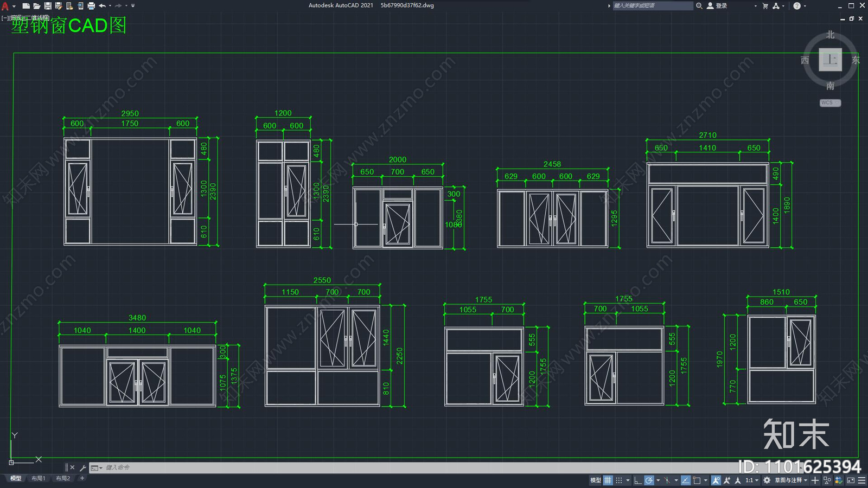The width and height of the screenshot is (868, 488).
Task: Plot the drawing with printer icon
Action: pyautogui.click(x=91, y=6)
